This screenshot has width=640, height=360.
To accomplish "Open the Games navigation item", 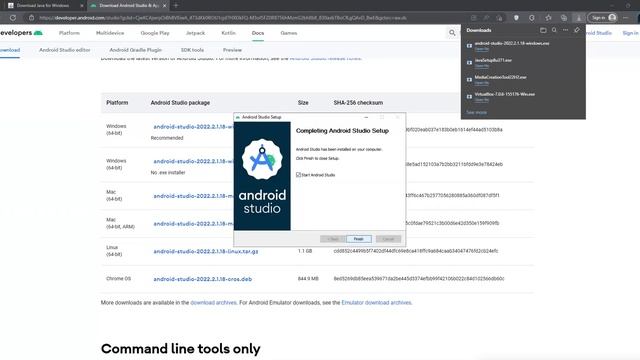I will 289,33.
